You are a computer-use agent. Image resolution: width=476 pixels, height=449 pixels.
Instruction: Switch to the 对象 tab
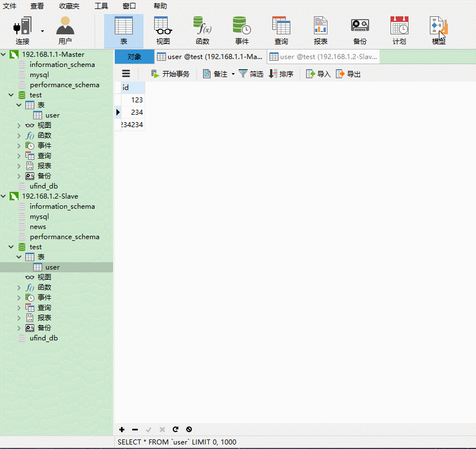(133, 56)
